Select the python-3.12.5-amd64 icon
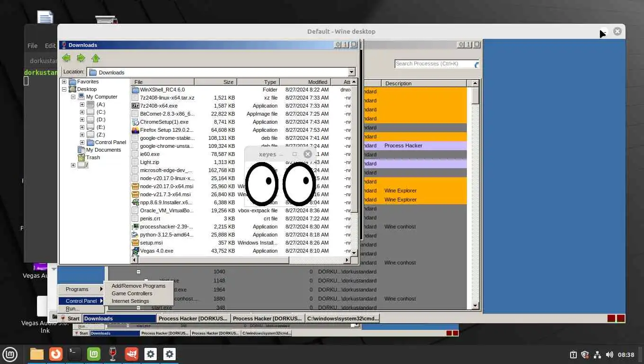The height and width of the screenshot is (364, 644). point(135,235)
